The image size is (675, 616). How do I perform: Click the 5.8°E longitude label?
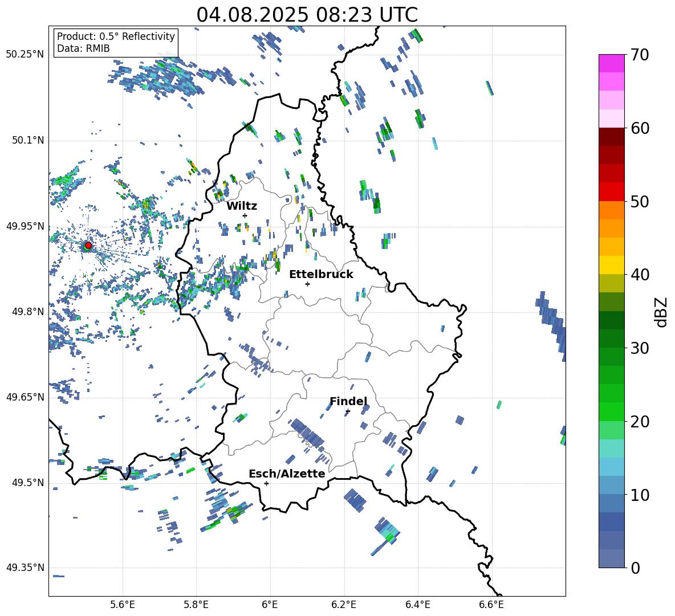coord(196,605)
